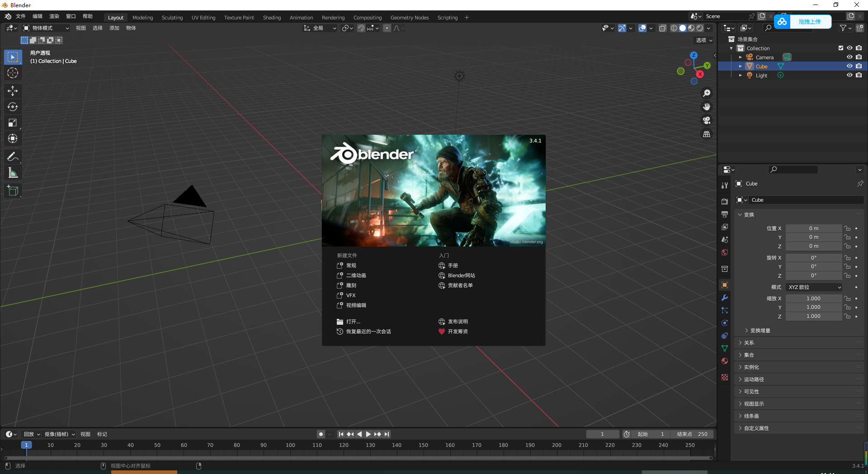Click the End frame field
Image resolution: width=868 pixels, height=474 pixels.
pyautogui.click(x=692, y=434)
